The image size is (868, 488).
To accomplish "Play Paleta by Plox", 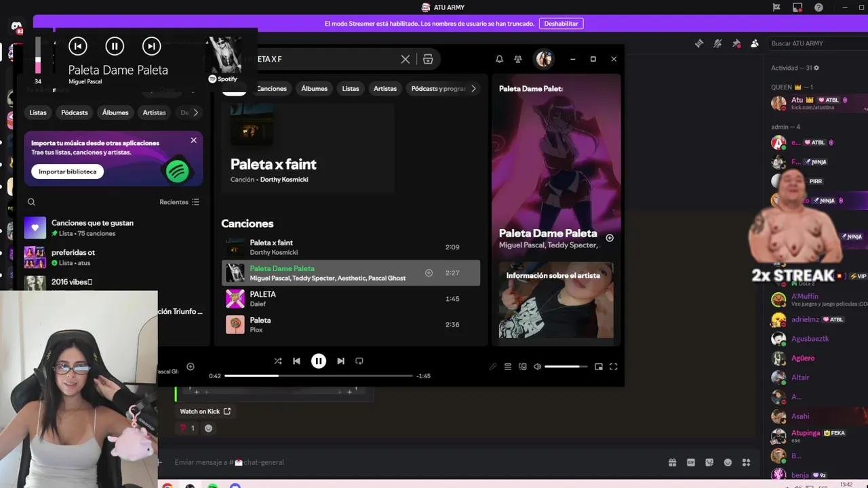I will [x=351, y=325].
